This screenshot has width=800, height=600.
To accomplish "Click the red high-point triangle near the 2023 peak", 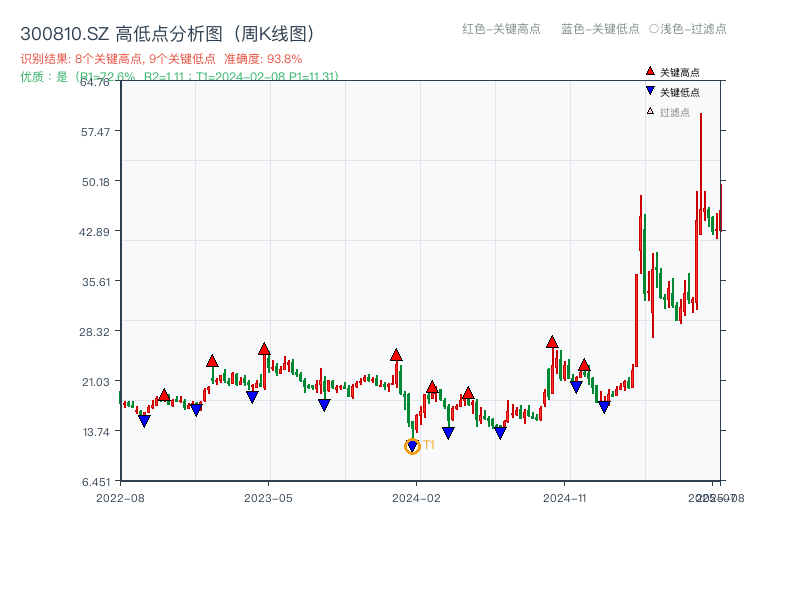I will point(263,348).
